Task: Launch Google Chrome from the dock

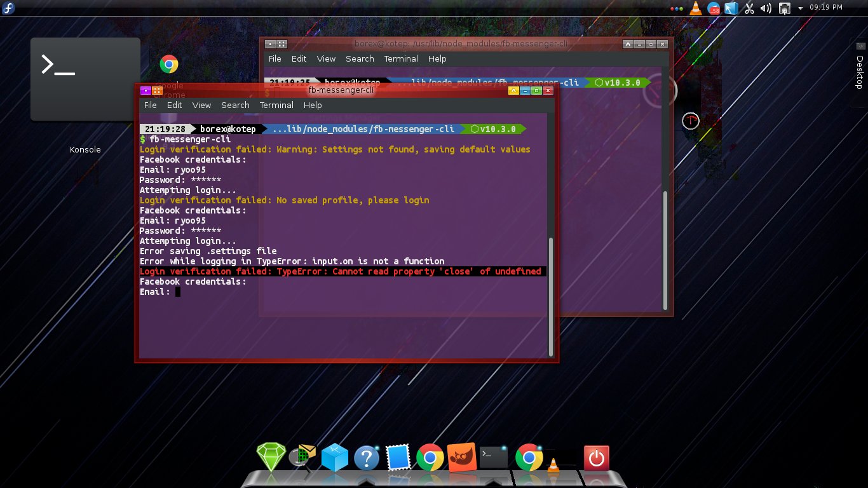Action: coord(430,456)
